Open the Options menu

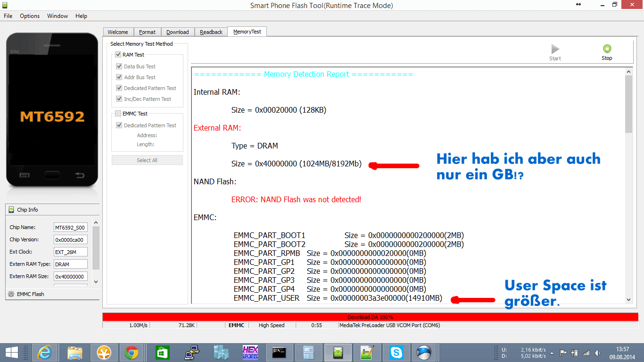click(x=30, y=16)
